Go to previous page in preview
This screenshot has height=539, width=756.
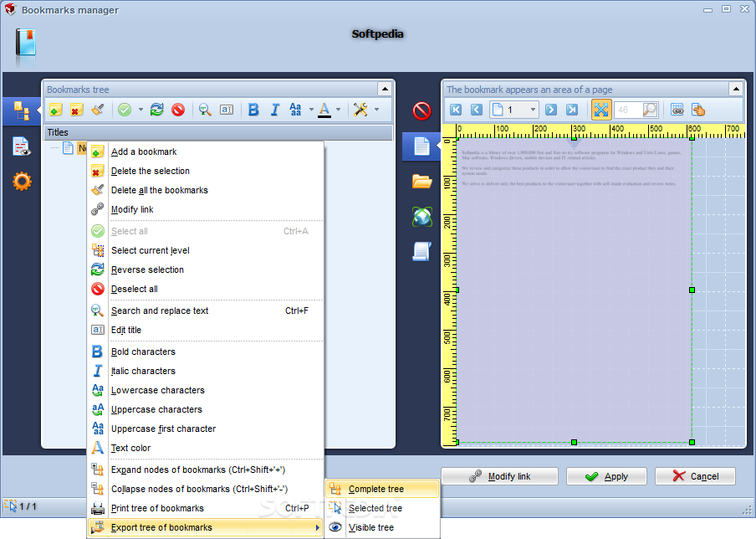pos(477,110)
